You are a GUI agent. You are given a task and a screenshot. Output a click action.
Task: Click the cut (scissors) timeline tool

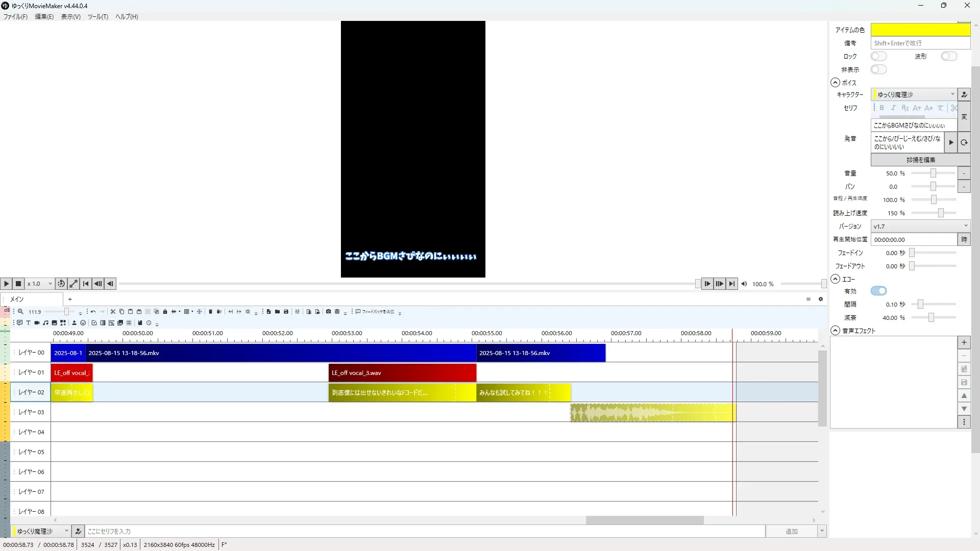click(113, 312)
